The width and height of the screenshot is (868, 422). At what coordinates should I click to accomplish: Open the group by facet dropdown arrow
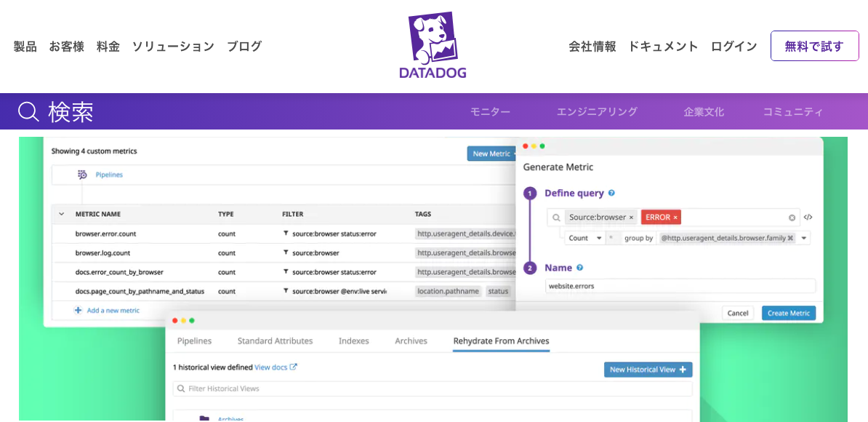[x=804, y=238]
